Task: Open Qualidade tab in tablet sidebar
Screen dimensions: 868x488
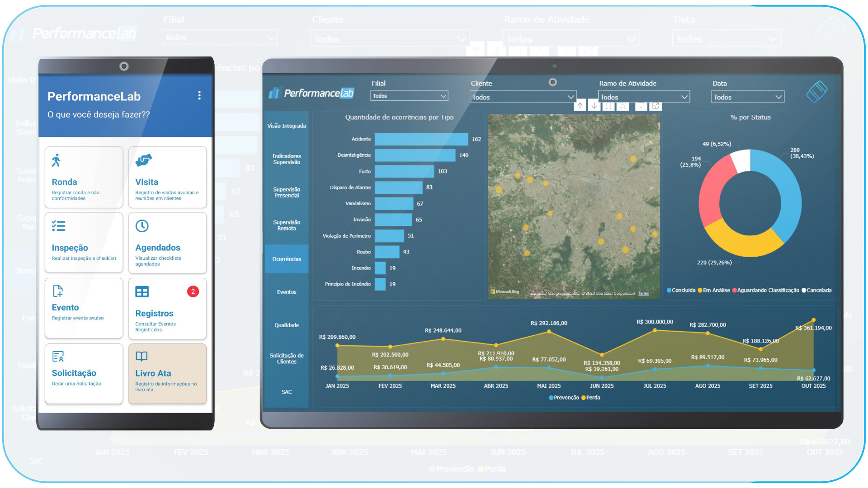Action: click(287, 325)
